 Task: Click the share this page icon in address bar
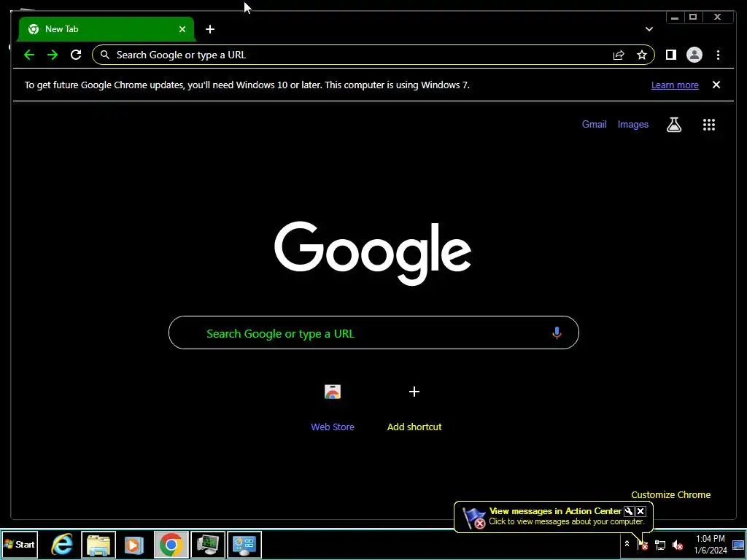tap(619, 55)
